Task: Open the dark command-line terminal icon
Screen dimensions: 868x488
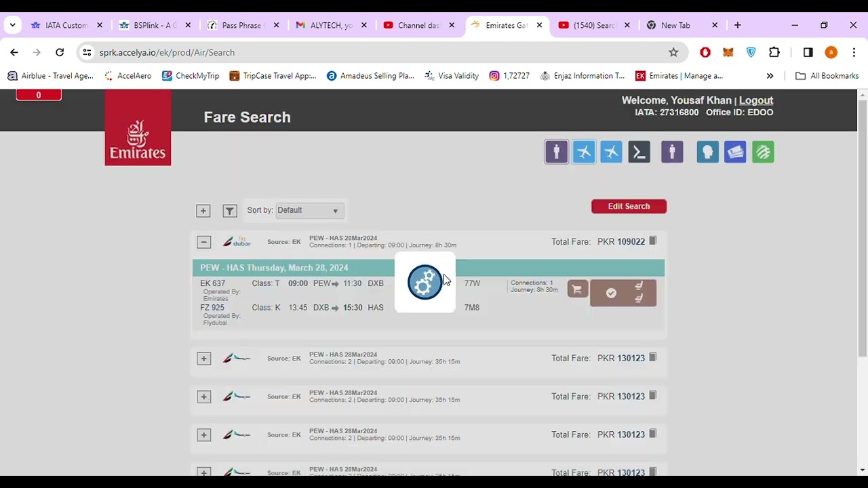Action: pyautogui.click(x=639, y=152)
